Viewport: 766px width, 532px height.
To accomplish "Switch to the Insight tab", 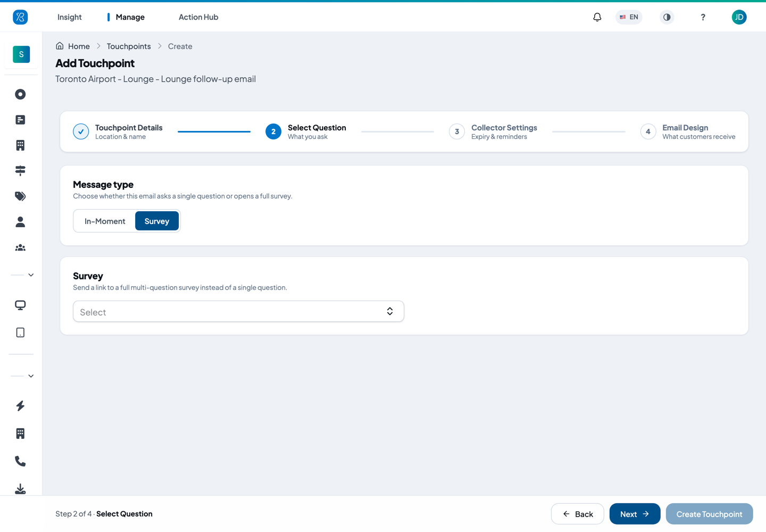I will (x=70, y=17).
